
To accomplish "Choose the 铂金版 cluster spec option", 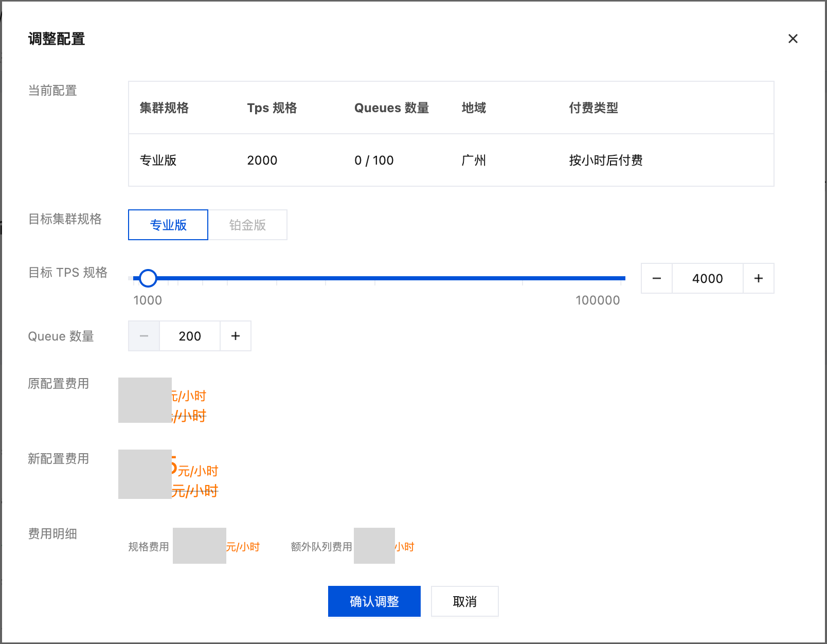I will [x=247, y=225].
